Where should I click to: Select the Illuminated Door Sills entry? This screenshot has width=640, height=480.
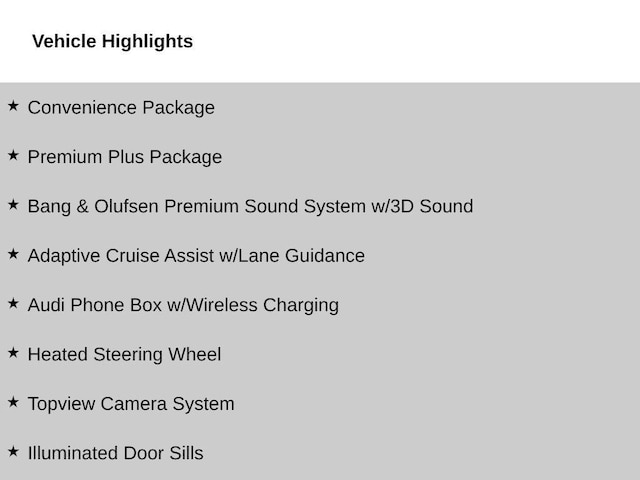(x=116, y=453)
